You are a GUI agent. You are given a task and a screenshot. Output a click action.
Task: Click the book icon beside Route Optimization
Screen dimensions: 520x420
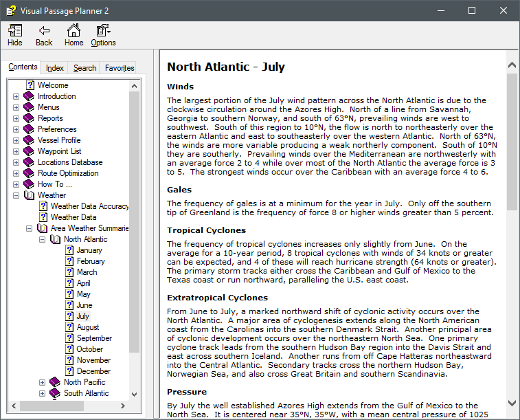point(29,173)
